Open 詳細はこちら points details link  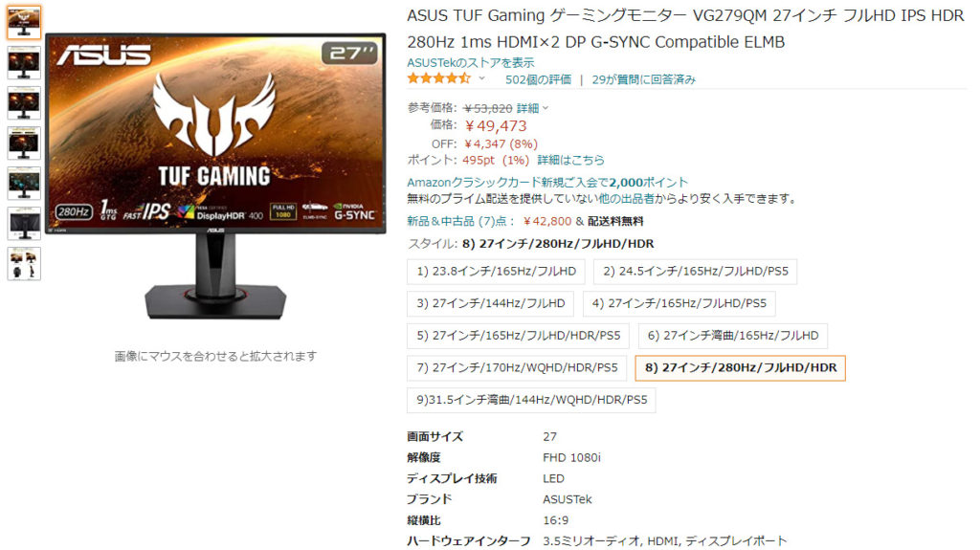pos(570,160)
